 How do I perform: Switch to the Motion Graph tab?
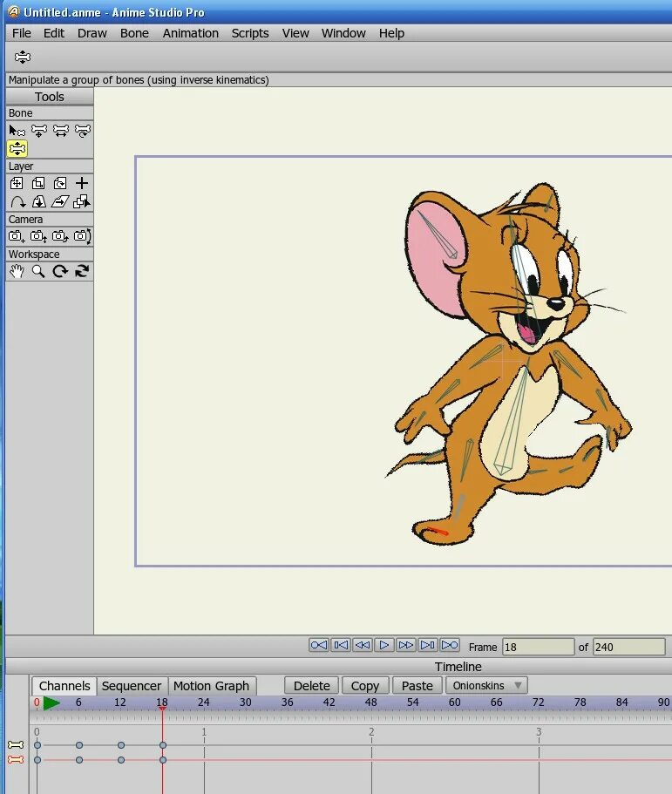tap(211, 686)
